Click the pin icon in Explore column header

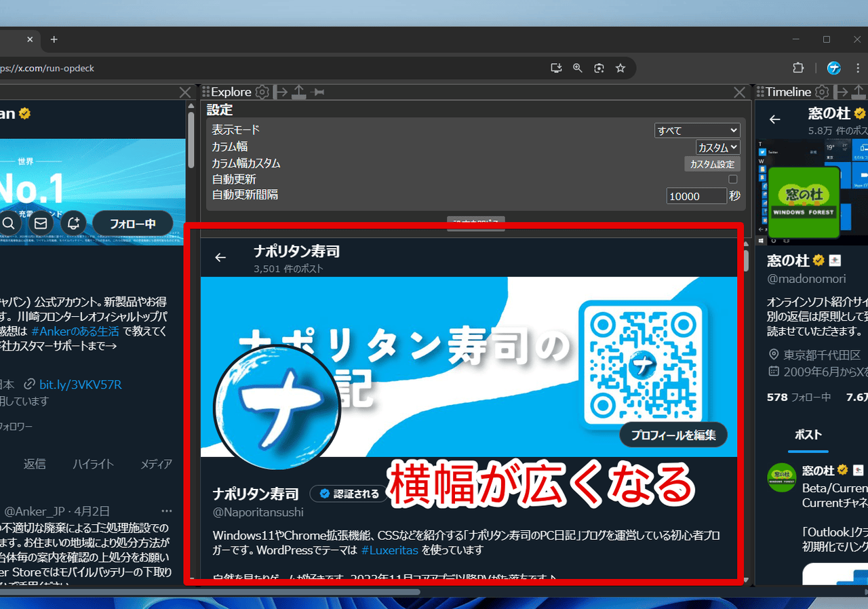pyautogui.click(x=317, y=92)
